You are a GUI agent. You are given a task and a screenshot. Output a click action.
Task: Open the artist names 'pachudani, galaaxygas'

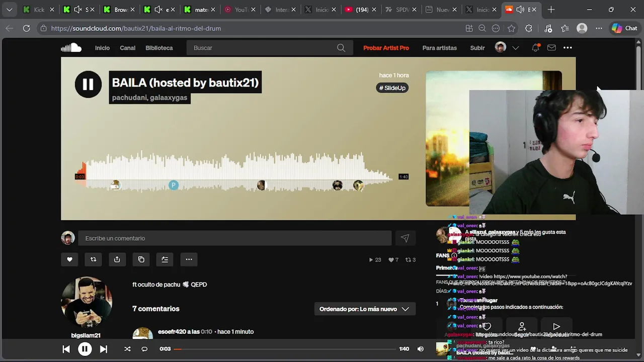(x=149, y=98)
